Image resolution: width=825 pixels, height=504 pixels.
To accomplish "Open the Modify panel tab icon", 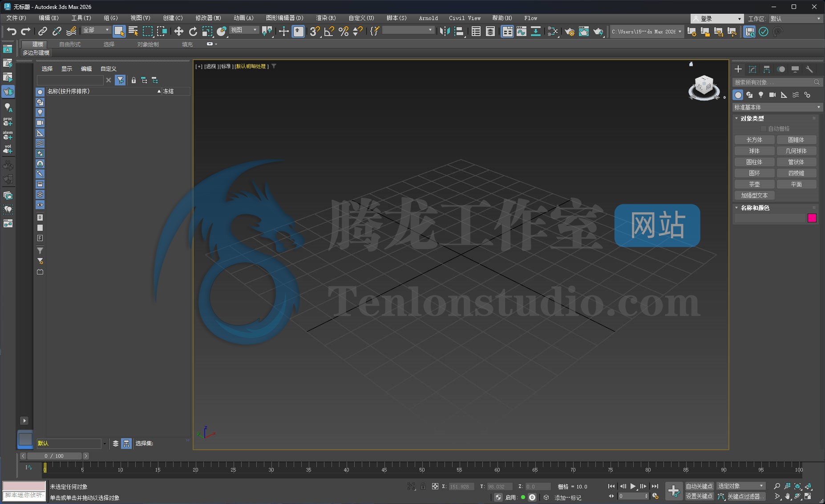I will click(752, 69).
